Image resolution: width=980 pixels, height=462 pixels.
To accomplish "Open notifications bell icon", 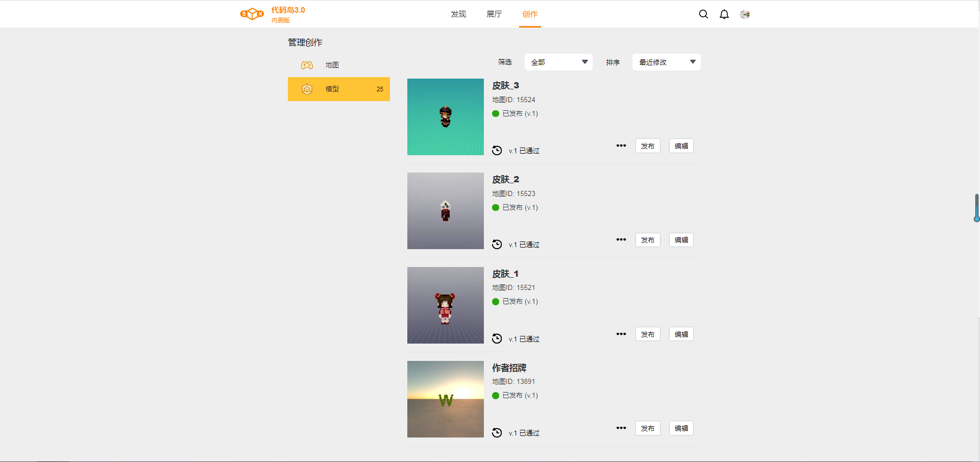I will (724, 14).
